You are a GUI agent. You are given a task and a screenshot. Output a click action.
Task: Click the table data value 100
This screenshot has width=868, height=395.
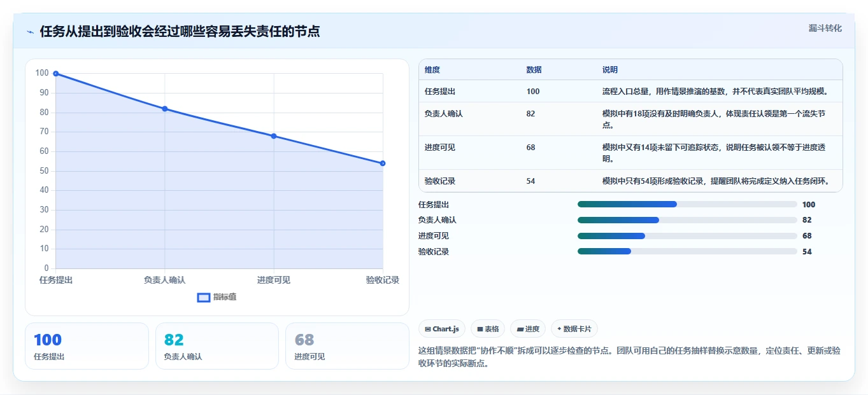click(x=533, y=92)
